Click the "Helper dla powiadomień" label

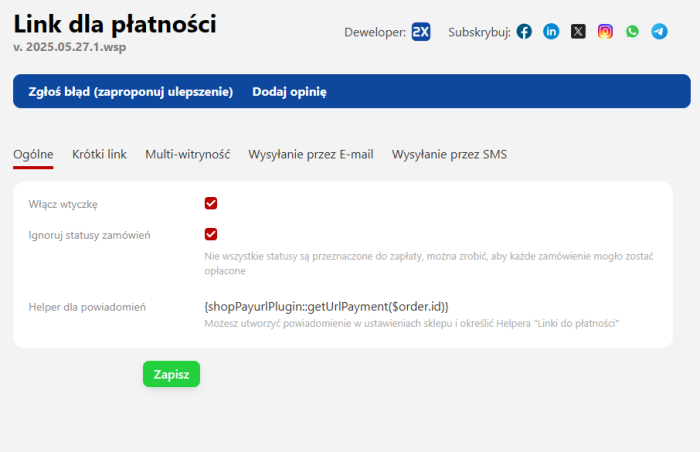click(x=87, y=307)
